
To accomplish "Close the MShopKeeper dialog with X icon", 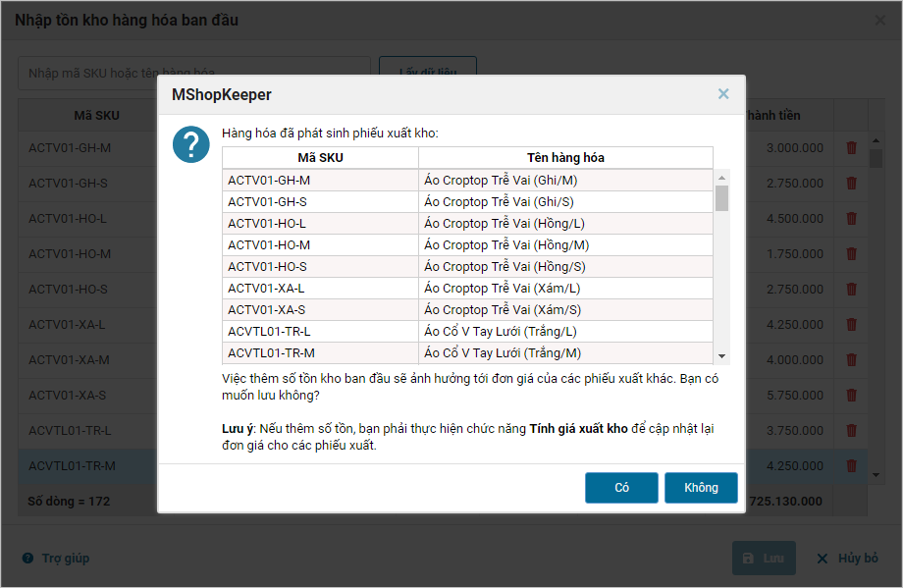I will tap(723, 94).
